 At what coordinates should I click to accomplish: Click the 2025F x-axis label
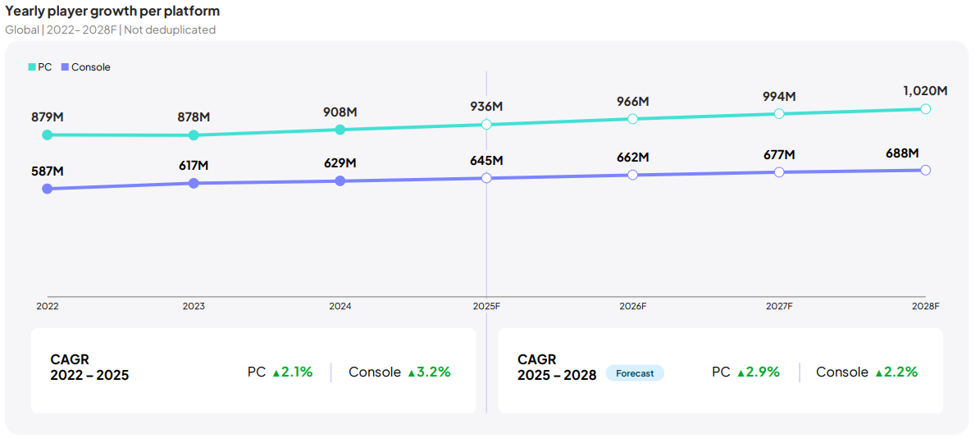(x=486, y=306)
